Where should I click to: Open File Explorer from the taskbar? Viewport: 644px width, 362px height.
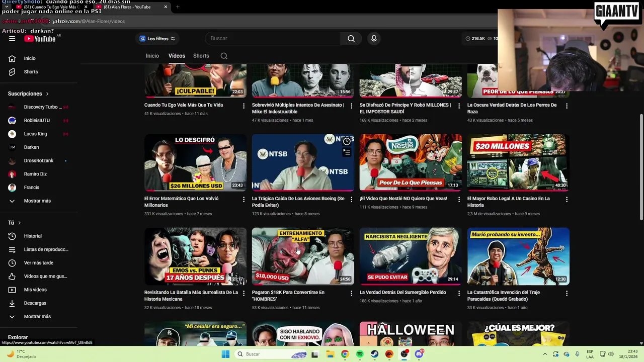click(330, 354)
